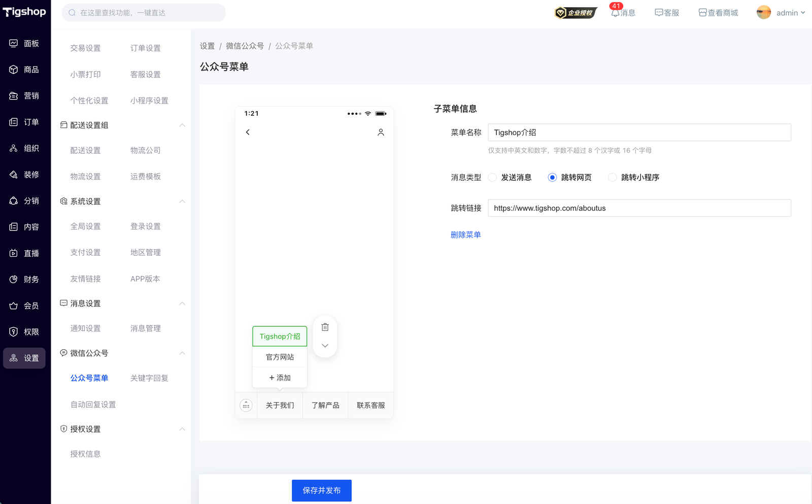812x504 pixels.
Task: Collapse the 系统设置 group
Action: (x=182, y=201)
